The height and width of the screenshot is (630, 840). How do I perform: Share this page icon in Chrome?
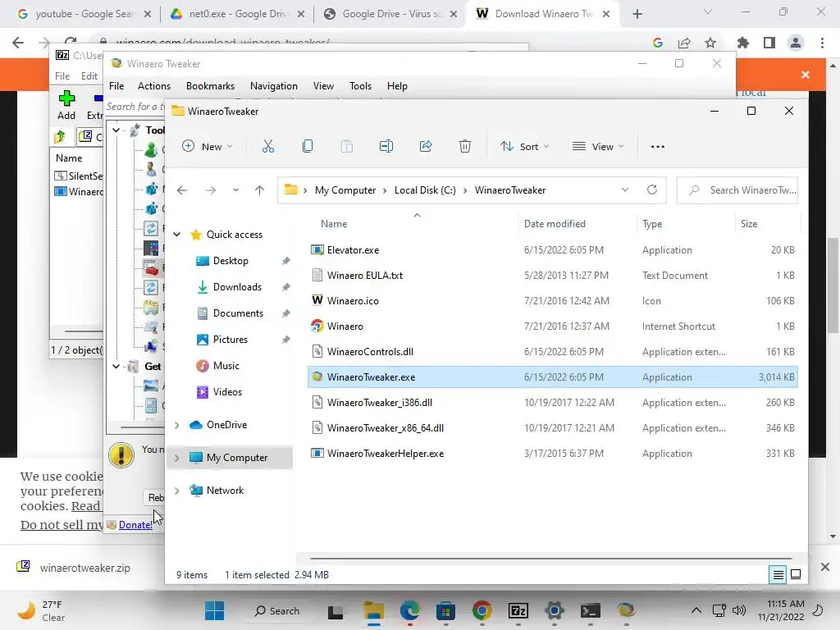pos(684,43)
